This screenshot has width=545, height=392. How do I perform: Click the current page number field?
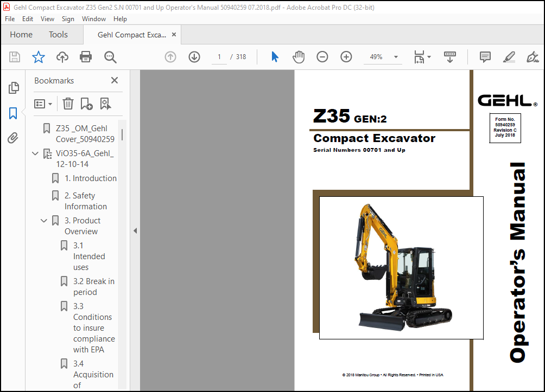pos(219,57)
